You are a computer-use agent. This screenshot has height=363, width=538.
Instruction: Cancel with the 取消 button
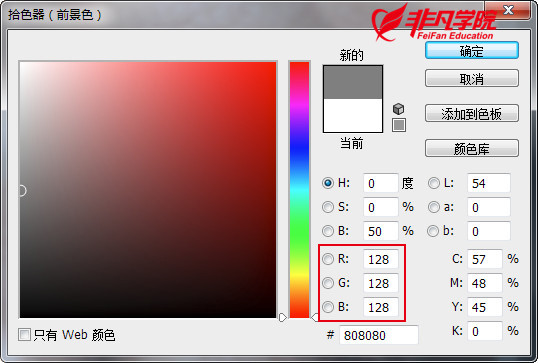click(x=472, y=79)
